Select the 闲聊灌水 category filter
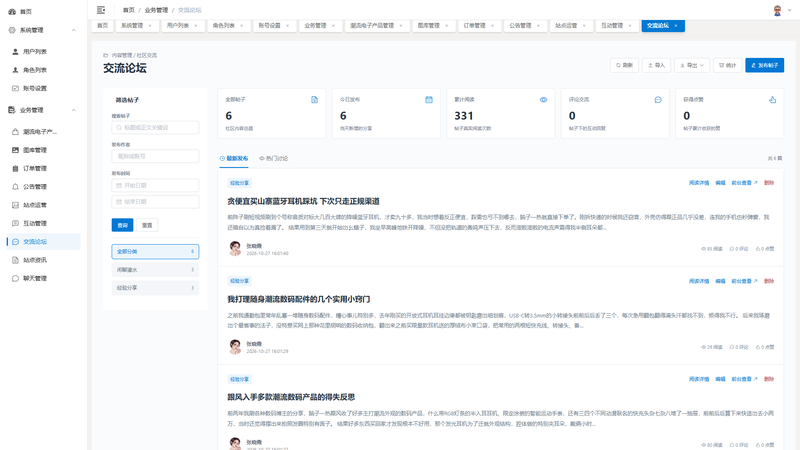 click(x=155, y=270)
